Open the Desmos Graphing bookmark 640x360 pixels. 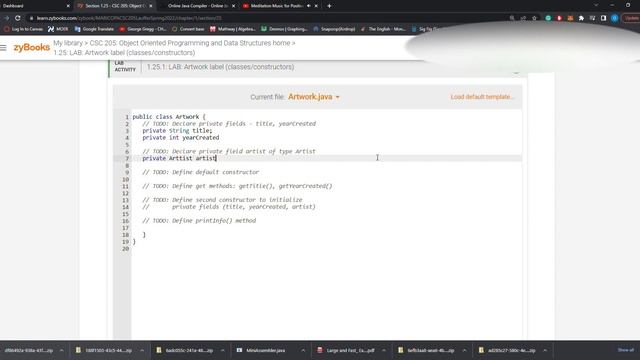click(x=284, y=29)
